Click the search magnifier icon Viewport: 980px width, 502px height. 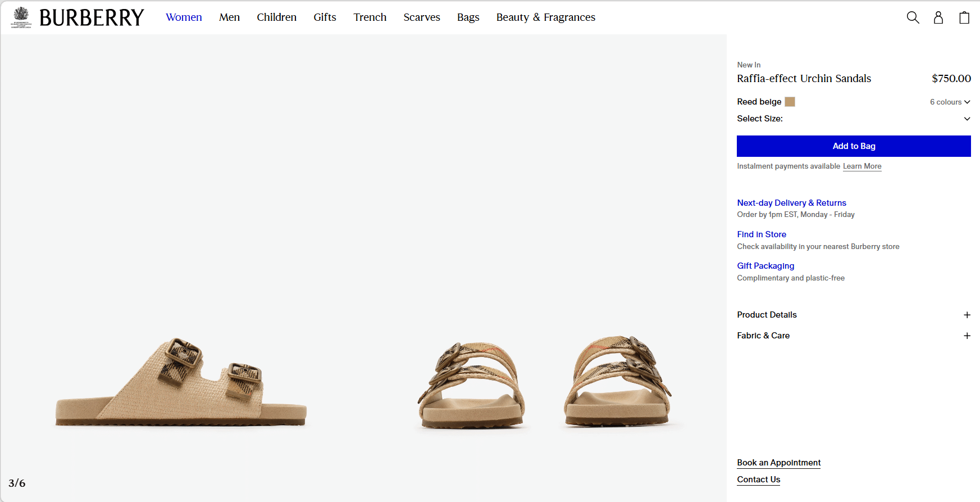click(913, 17)
